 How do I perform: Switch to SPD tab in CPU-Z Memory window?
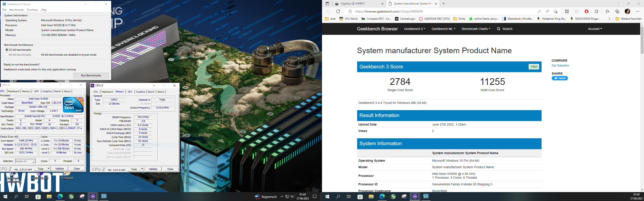[130, 92]
